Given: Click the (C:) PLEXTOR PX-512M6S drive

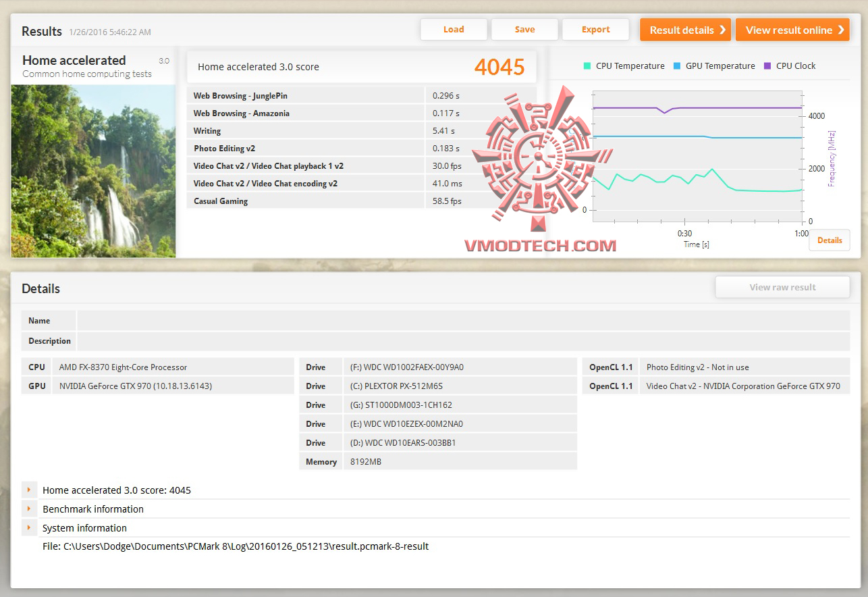Looking at the screenshot, I should (x=396, y=386).
